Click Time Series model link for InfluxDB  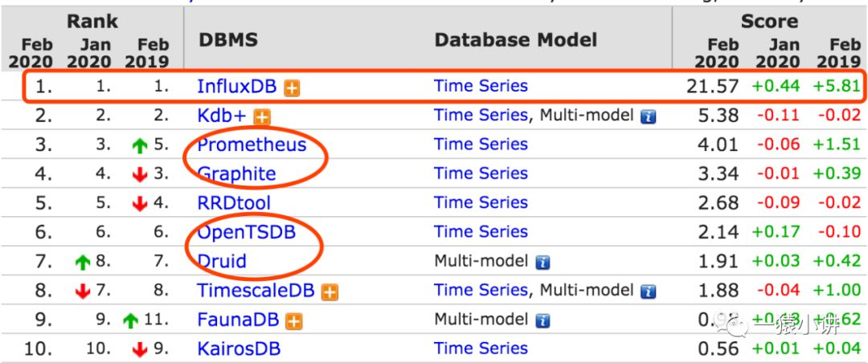481,86
